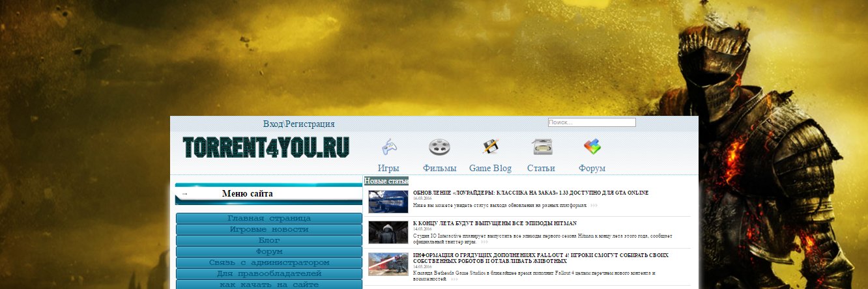This screenshot has width=868, height=289.
Task: Open the Статьи articles icon
Action: click(x=542, y=147)
